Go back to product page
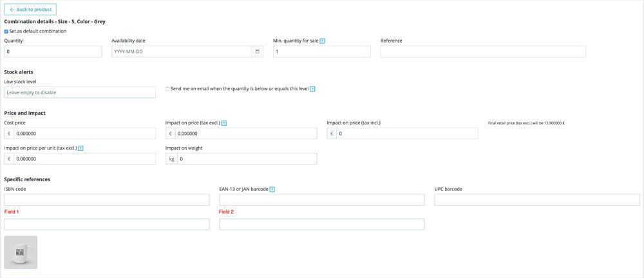Viewport: 644px width, 278px height. (30, 10)
